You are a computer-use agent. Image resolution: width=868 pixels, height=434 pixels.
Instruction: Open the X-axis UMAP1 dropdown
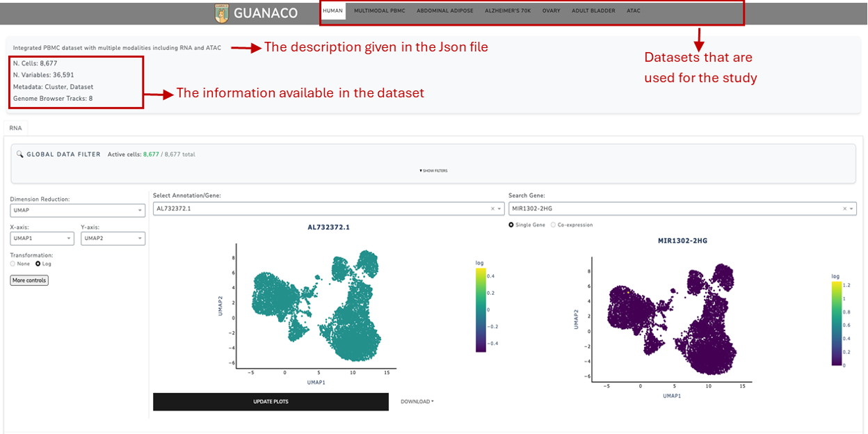click(x=42, y=239)
